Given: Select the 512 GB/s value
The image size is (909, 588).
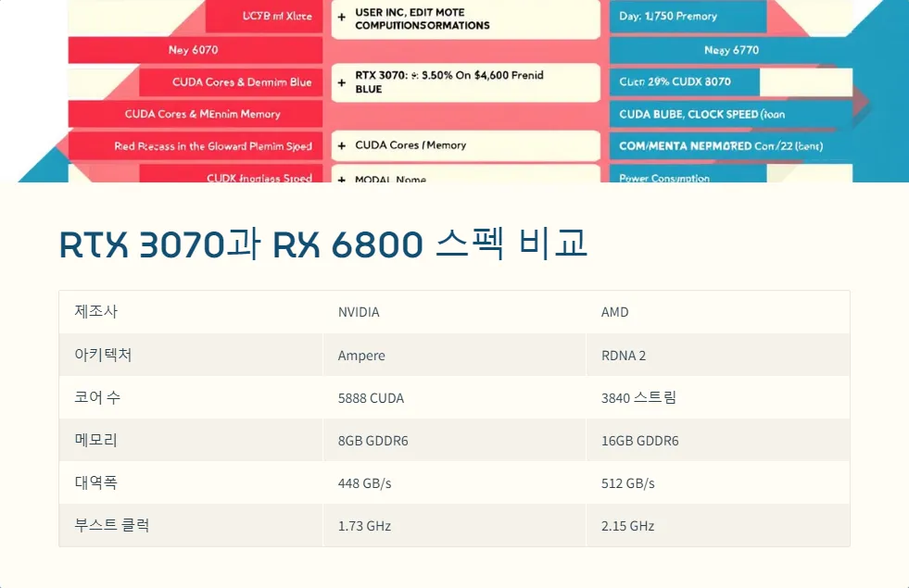Looking at the screenshot, I should [628, 483].
